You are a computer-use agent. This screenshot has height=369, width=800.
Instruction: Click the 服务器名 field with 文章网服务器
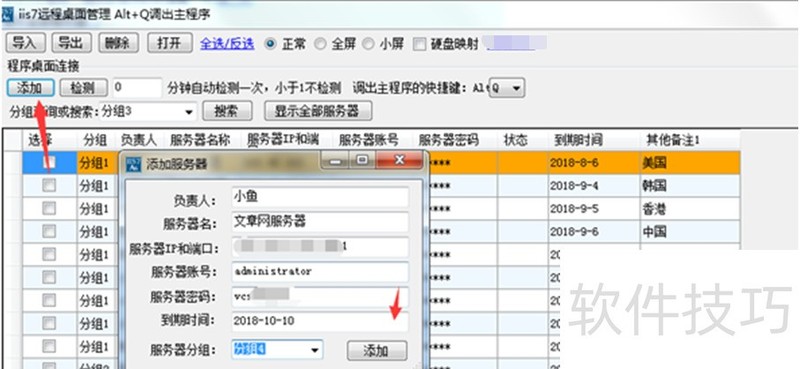click(x=320, y=222)
